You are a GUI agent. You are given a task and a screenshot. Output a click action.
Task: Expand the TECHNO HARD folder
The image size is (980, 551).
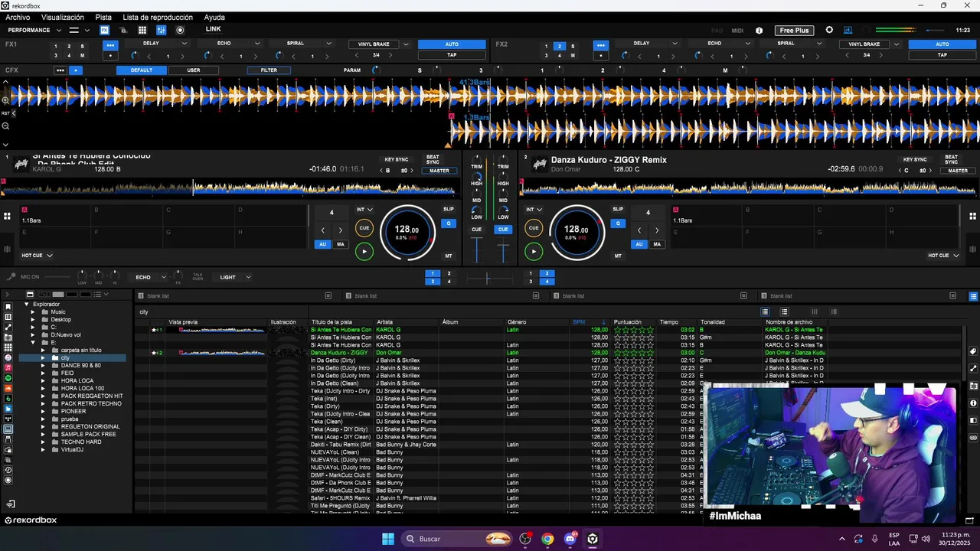pos(44,442)
